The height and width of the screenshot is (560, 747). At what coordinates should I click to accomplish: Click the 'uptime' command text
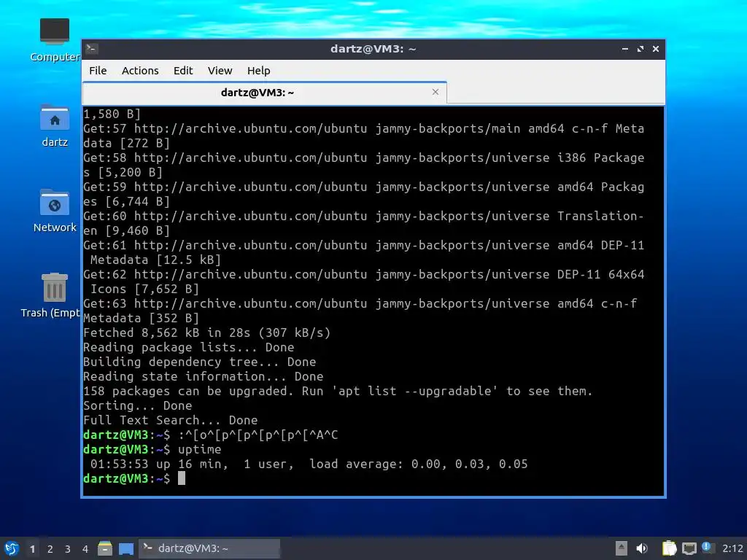[x=200, y=449]
